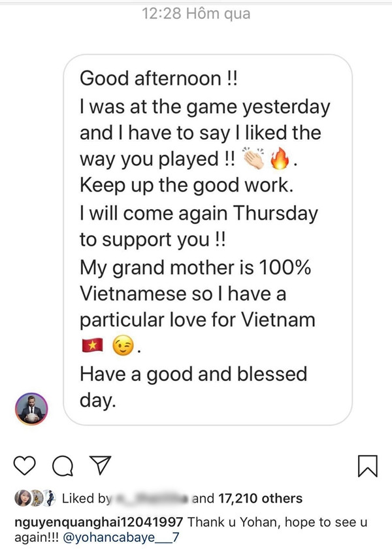Open the sender's profile avatar beside the message
Viewport: 392px width, 551px height.
(31, 409)
